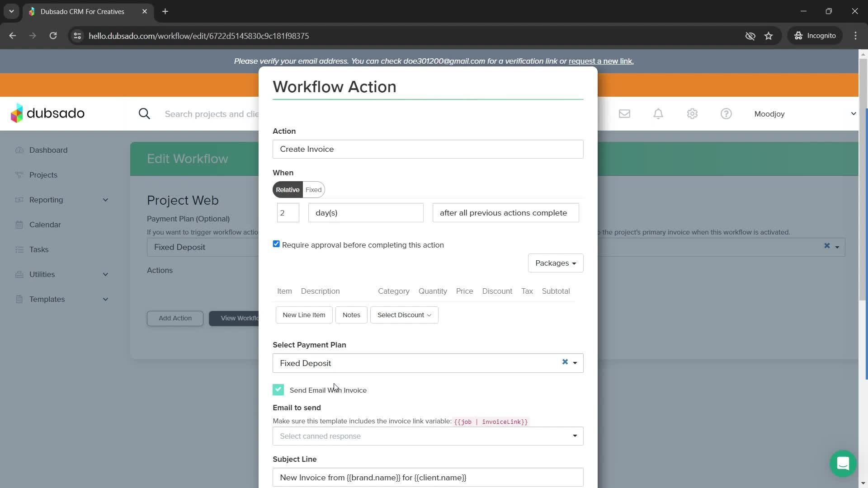Toggle Require approval before completing checkbox
The width and height of the screenshot is (868, 488).
point(276,244)
